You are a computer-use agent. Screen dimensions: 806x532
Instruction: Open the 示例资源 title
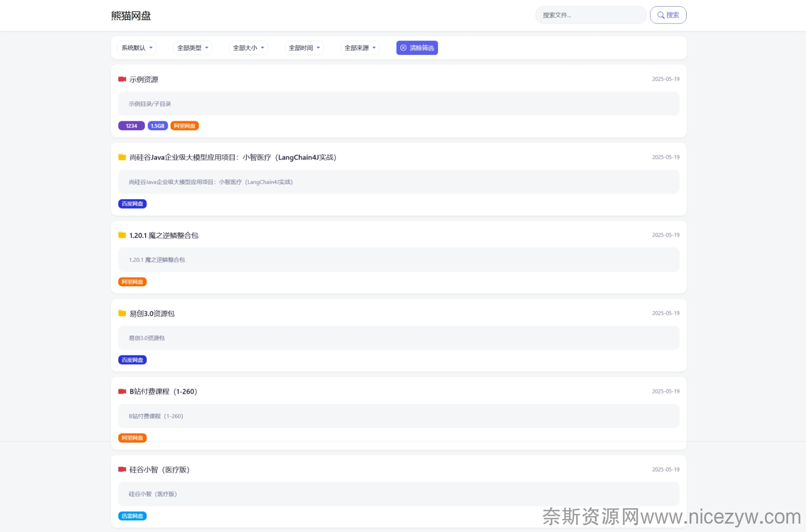(x=144, y=80)
